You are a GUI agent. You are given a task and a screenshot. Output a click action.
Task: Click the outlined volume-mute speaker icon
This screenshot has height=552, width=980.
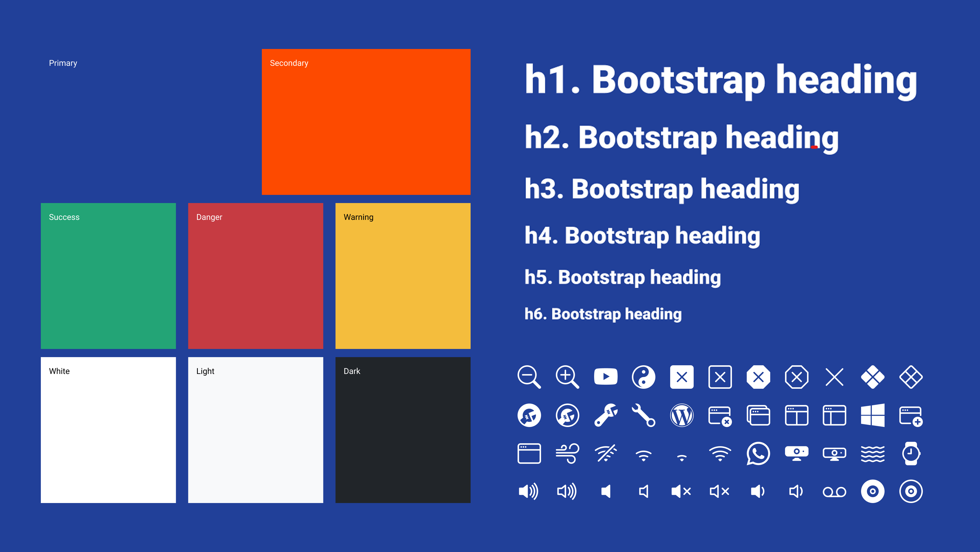(720, 492)
